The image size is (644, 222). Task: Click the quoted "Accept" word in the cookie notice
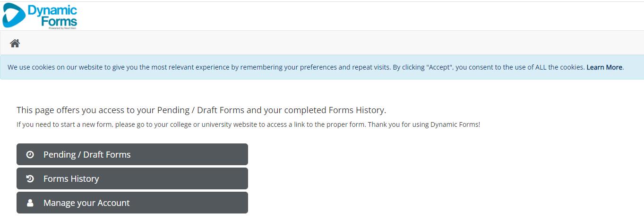tap(440, 67)
